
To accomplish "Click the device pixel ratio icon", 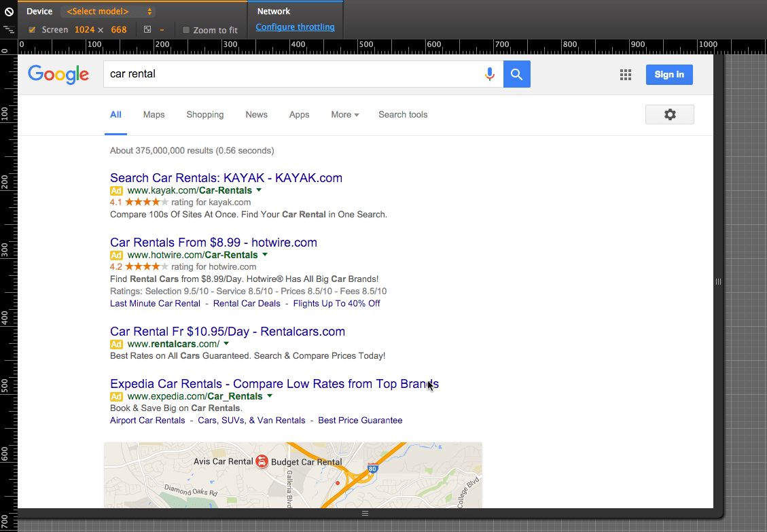I will coord(147,30).
